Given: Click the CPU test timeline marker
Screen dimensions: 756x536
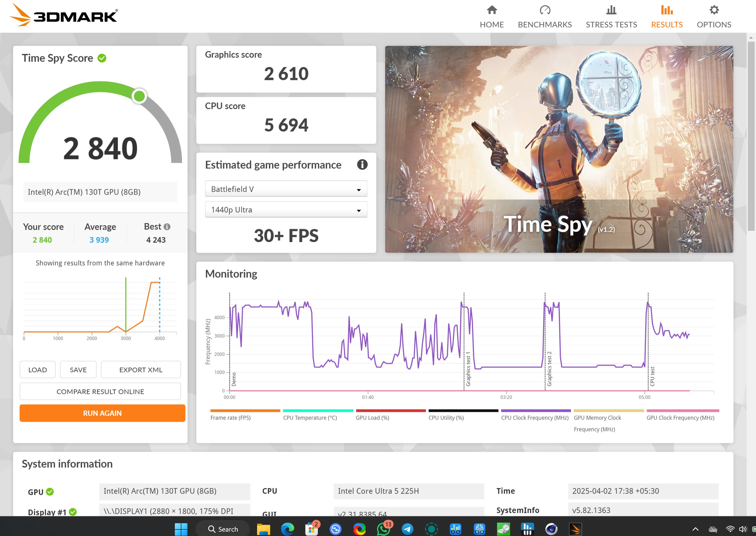Looking at the screenshot, I should tap(652, 376).
